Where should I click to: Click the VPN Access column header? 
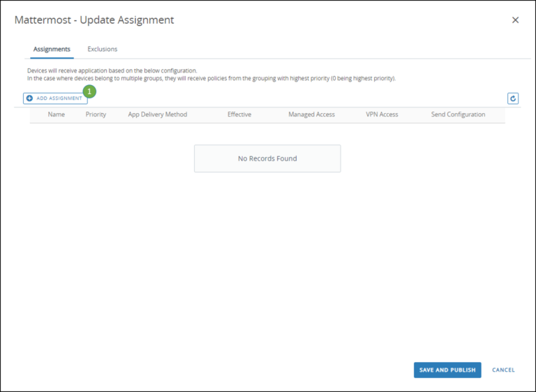coord(382,114)
